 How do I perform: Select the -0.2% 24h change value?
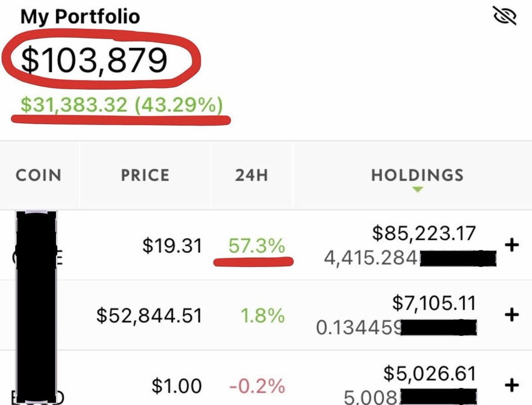[x=257, y=386]
